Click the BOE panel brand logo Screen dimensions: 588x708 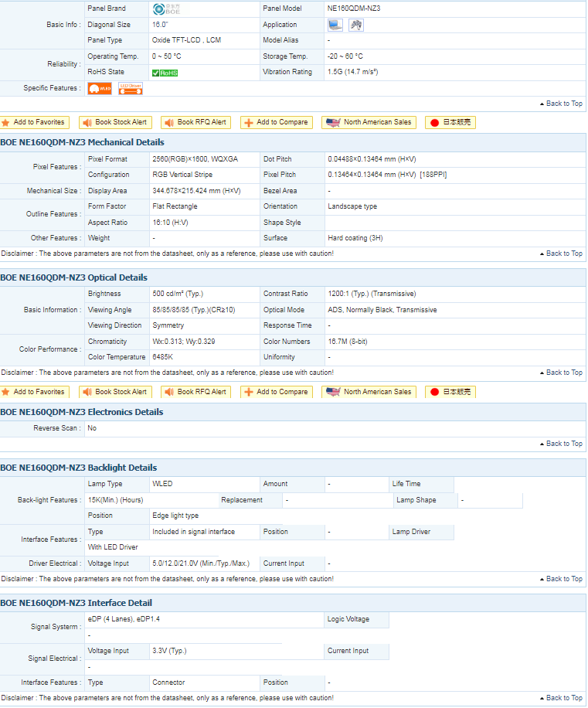click(166, 9)
